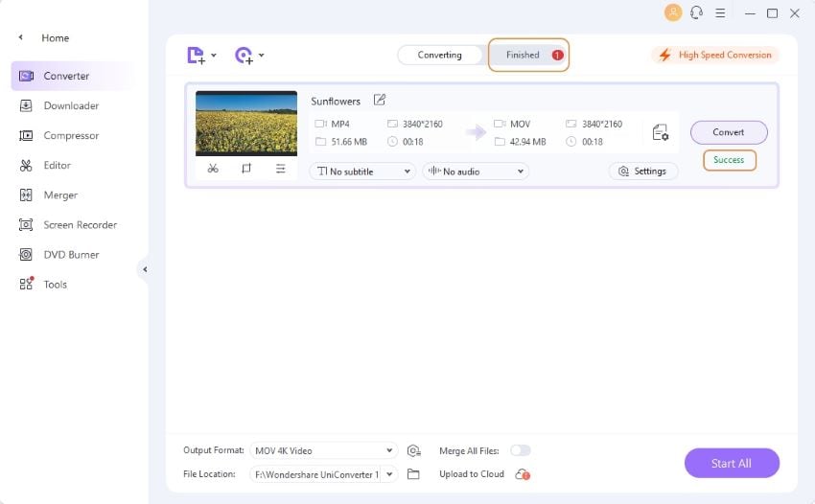Open the effects adjustment icon
This screenshot has width=815, height=504.
point(280,169)
